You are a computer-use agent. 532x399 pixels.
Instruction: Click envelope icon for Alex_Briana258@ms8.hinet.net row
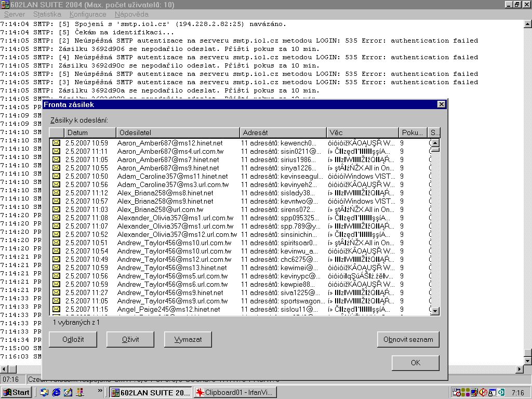pyautogui.click(x=56, y=193)
